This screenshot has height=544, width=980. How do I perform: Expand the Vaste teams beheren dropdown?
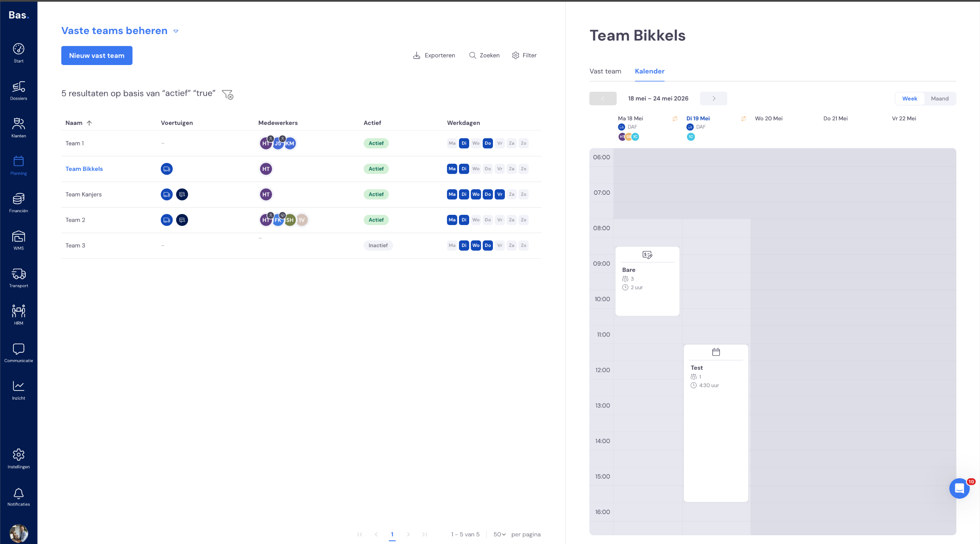tap(176, 31)
